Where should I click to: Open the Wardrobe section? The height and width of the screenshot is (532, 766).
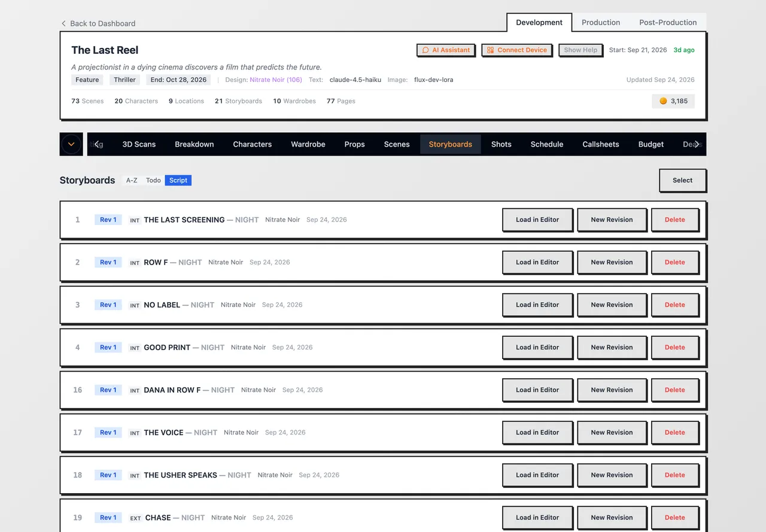click(308, 144)
